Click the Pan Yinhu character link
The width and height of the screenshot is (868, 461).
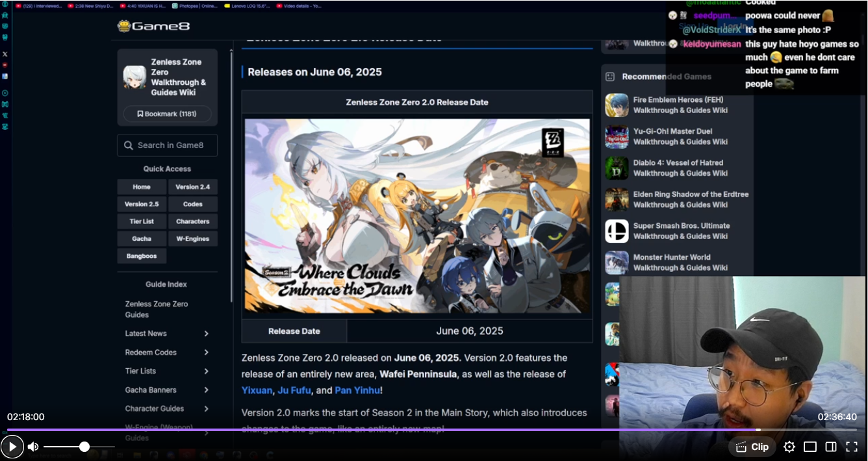[357, 390]
